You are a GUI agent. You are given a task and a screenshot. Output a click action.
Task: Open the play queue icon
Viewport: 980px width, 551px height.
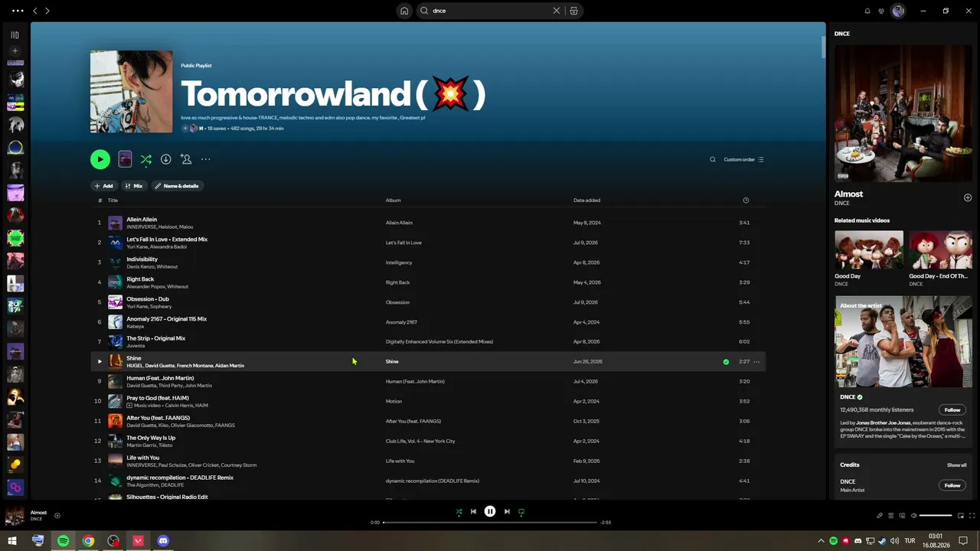click(x=890, y=516)
